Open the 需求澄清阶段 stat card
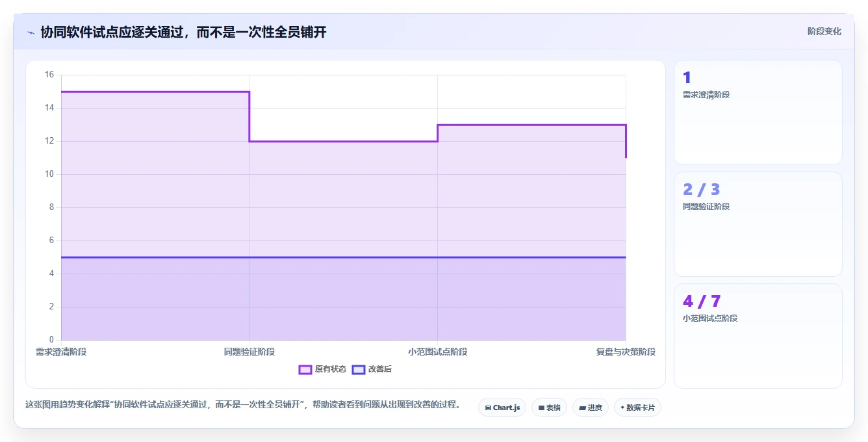Screen dimensions: 868x442 (758, 112)
